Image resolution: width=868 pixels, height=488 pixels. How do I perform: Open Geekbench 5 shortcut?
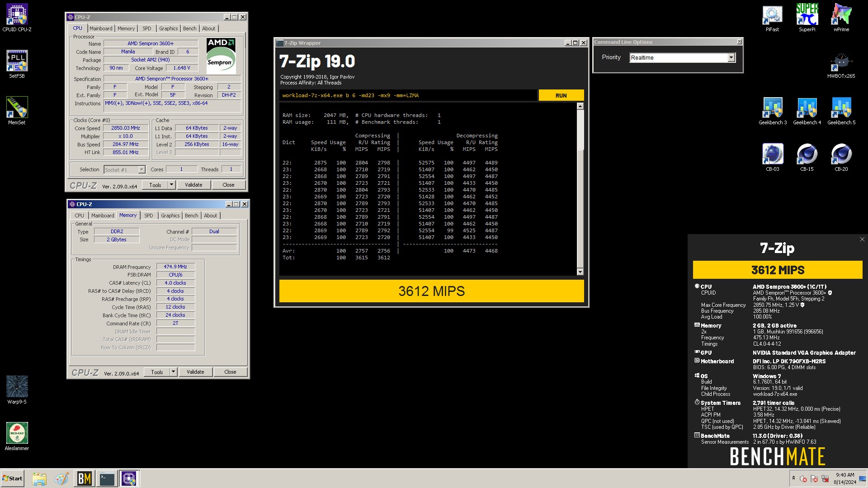(x=841, y=111)
